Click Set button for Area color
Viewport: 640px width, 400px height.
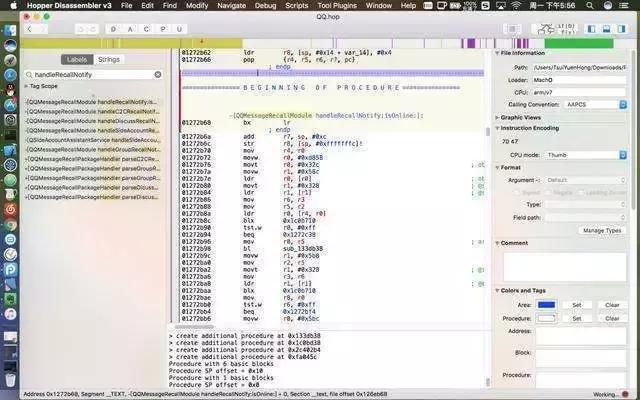click(577, 305)
